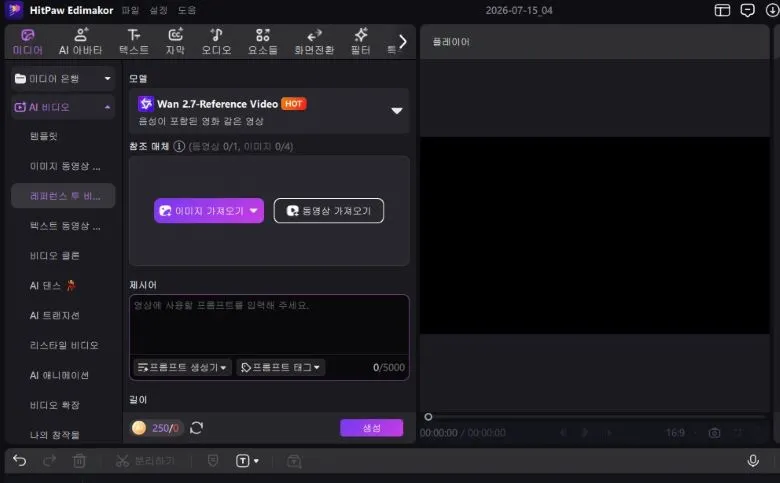Click the player progress slider handle
Screen dimensions: 780x483
pos(428,417)
